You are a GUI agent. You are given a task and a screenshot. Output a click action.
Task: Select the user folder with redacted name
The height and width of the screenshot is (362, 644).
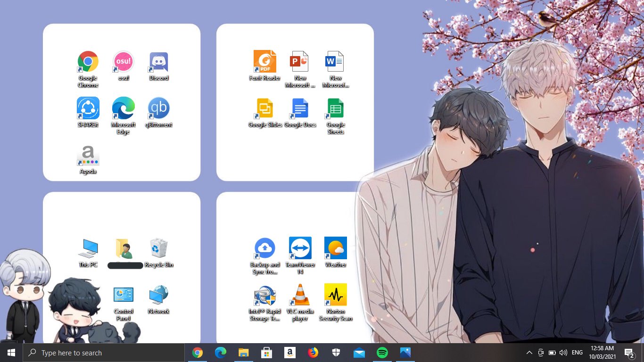125,253
